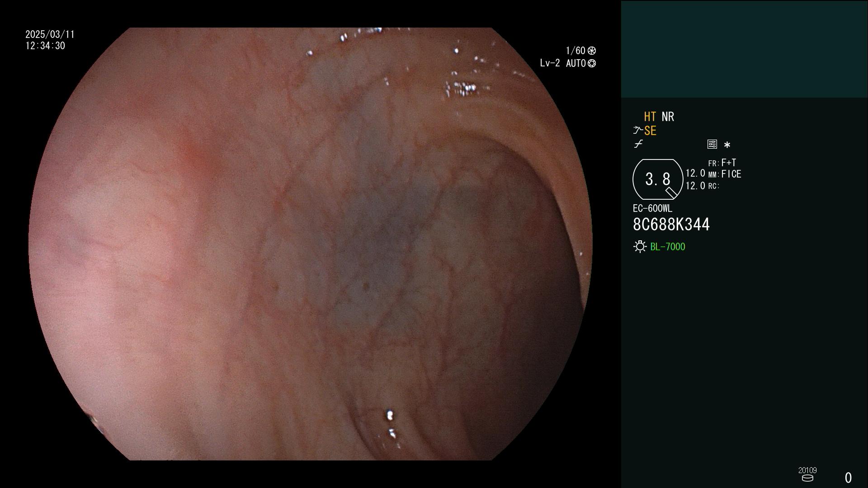
Task: Click the RC: label
Action: [713, 186]
